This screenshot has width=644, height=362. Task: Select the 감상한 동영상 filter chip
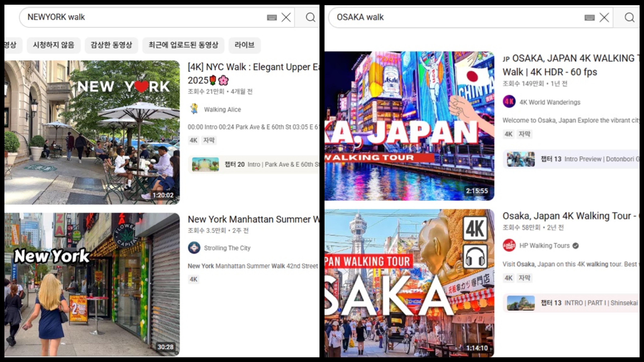click(x=111, y=45)
